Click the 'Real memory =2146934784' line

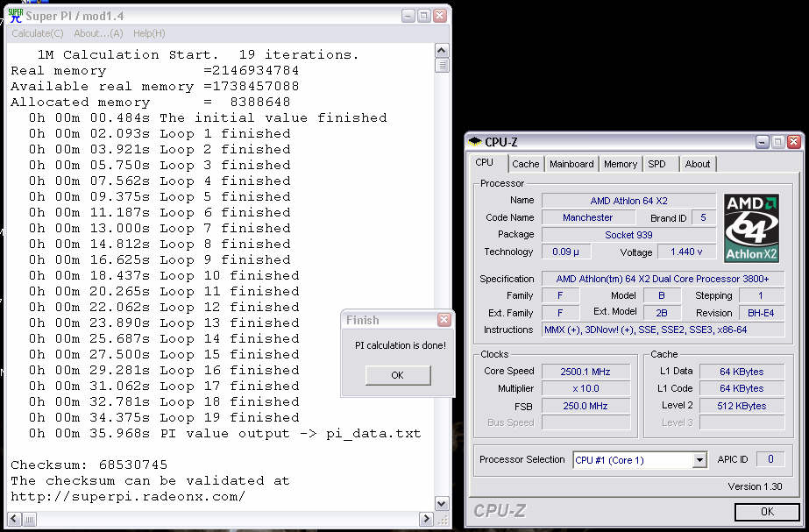[155, 71]
